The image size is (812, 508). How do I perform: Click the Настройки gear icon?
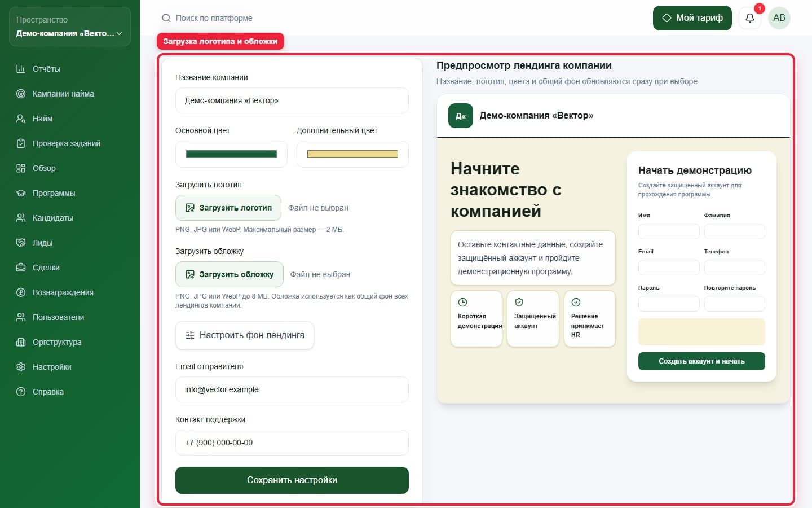coord(21,367)
